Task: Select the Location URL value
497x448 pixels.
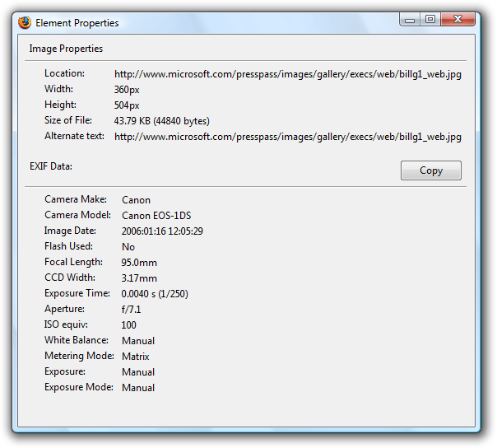Action: [288, 74]
